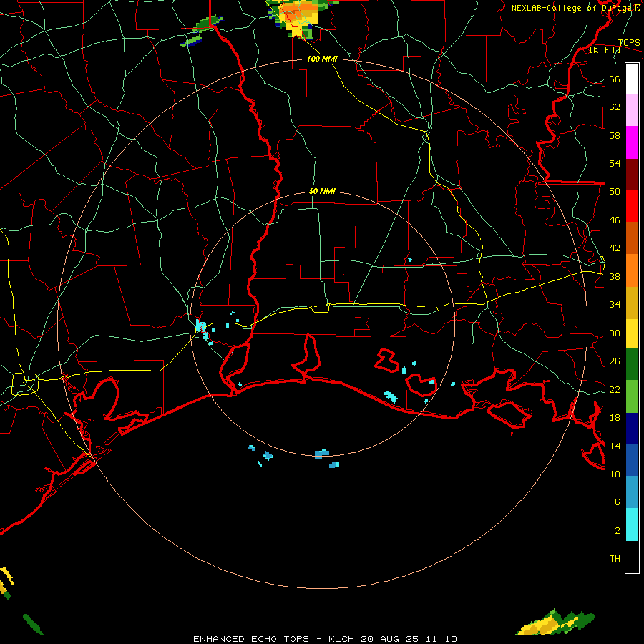Click the dark red legend swatch near 54
The width and height of the screenshot is (644, 644).
point(632,175)
